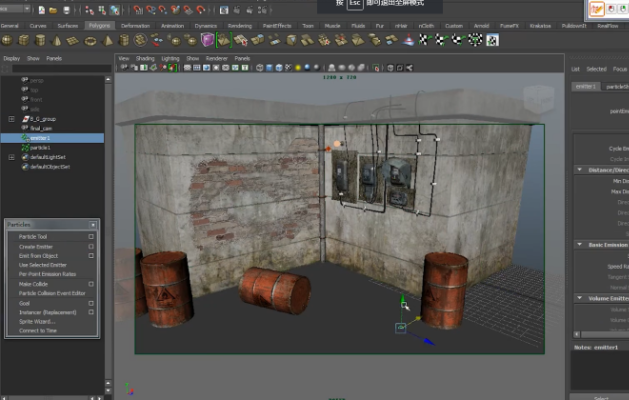Click the yellow use-all-lights viewport icon
This screenshot has width=629, height=400.
298,68
